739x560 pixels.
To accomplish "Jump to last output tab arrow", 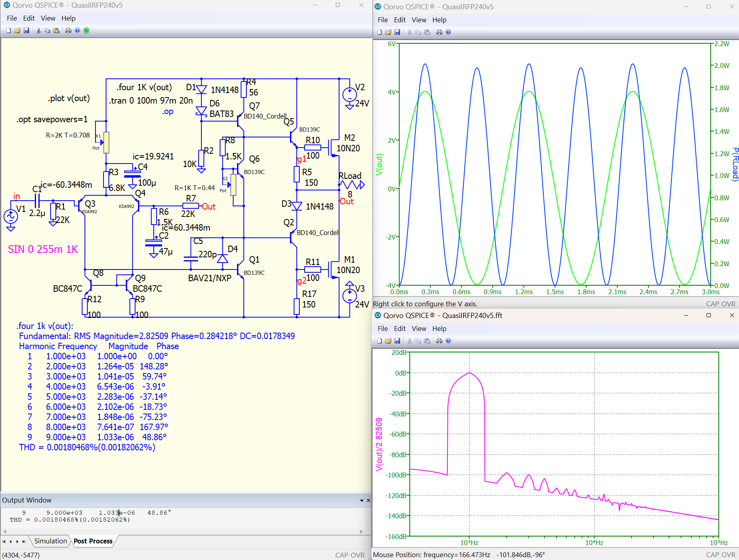I will coord(24,541).
